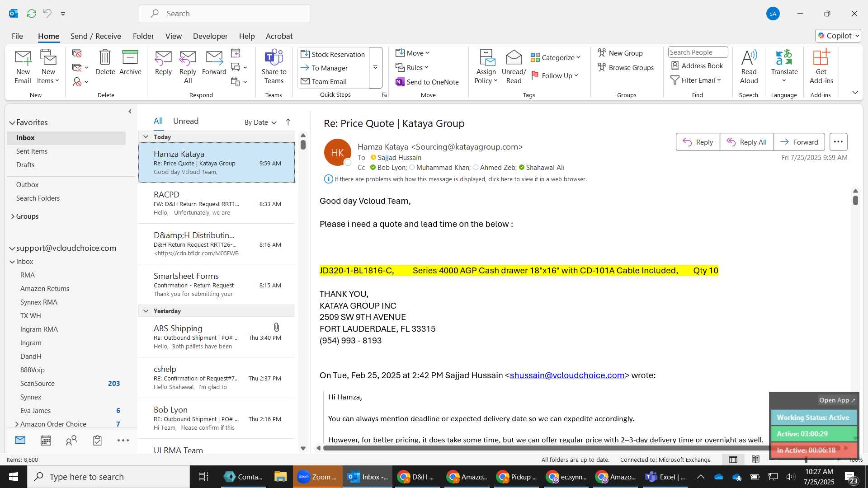Open Copilot button
The height and width of the screenshot is (488, 868).
[838, 36]
